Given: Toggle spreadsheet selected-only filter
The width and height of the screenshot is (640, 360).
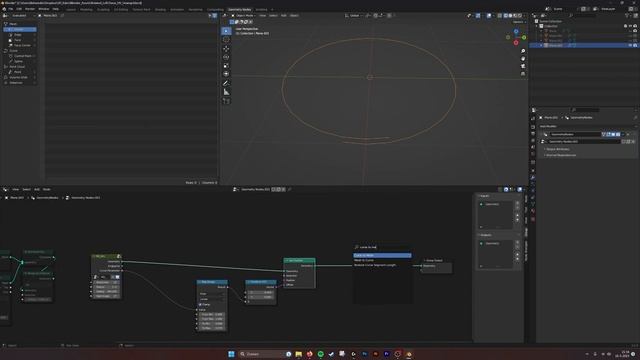Looking at the screenshot, I should [210, 16].
